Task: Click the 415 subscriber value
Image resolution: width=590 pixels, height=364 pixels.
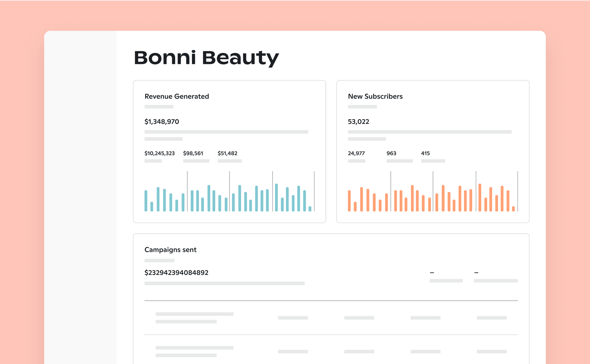Action: pos(425,153)
